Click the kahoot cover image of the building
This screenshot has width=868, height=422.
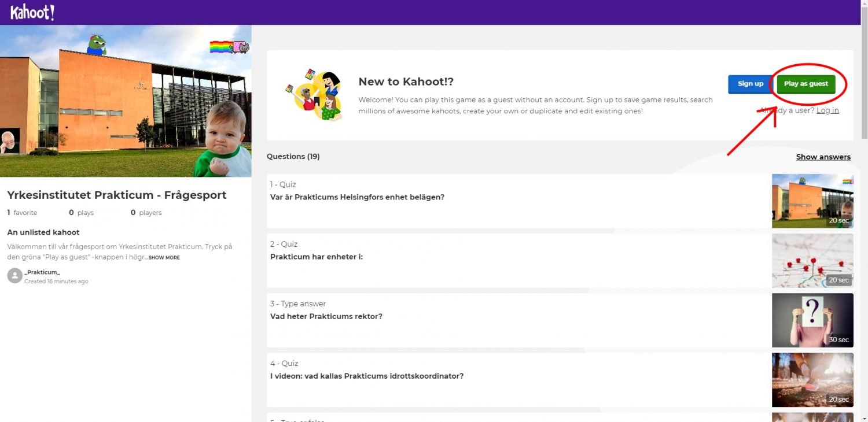(126, 101)
